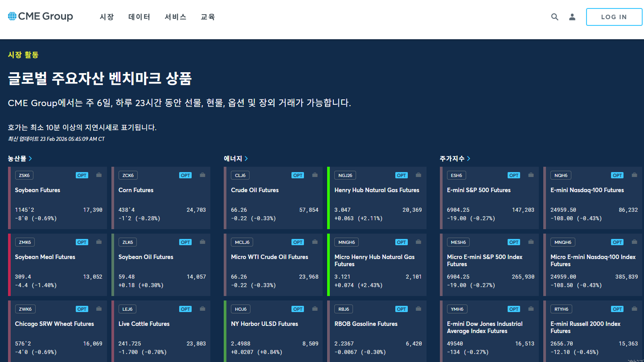The width and height of the screenshot is (644, 362).
Task: Click the briefcase icon on E-mini Nasdaq-100 card
Action: (634, 175)
